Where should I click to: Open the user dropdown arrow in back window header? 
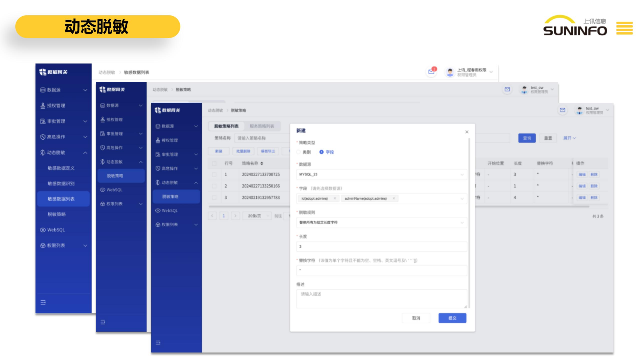tap(491, 72)
